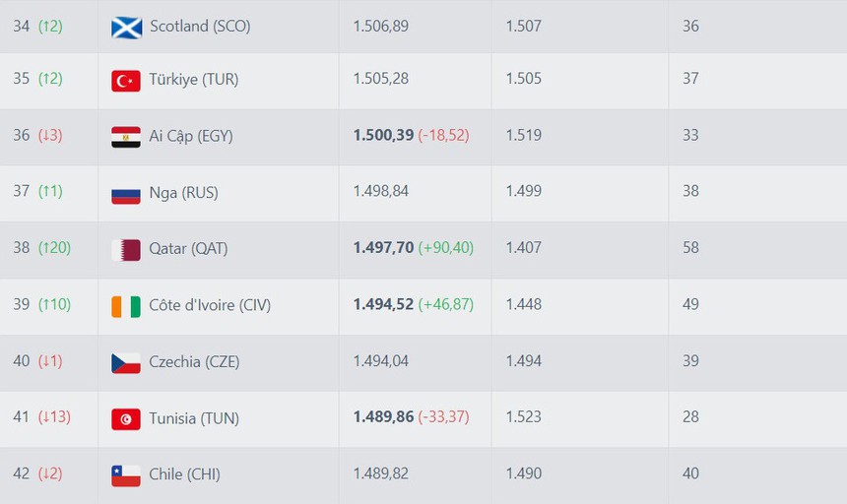Click the Türkiye flag icon
Screen dimensions: 847x504
[126, 81]
